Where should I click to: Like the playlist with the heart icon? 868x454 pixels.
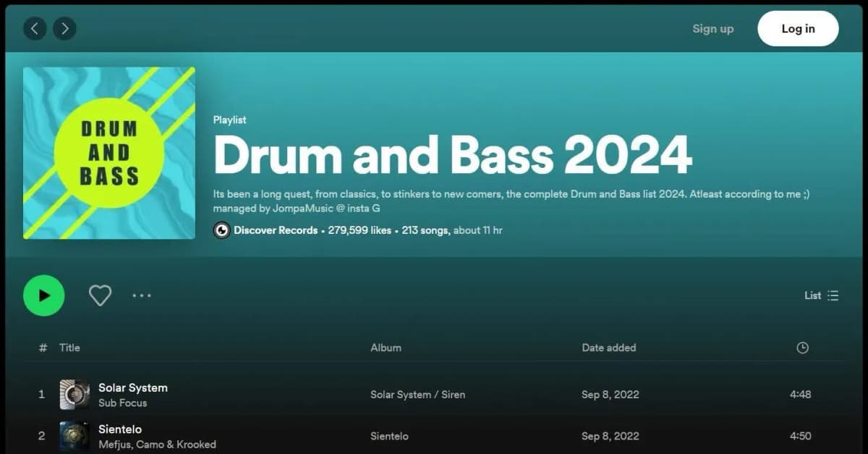100,295
